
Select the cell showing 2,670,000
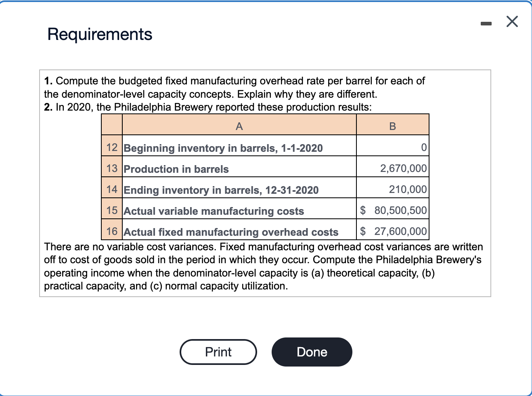(x=392, y=168)
